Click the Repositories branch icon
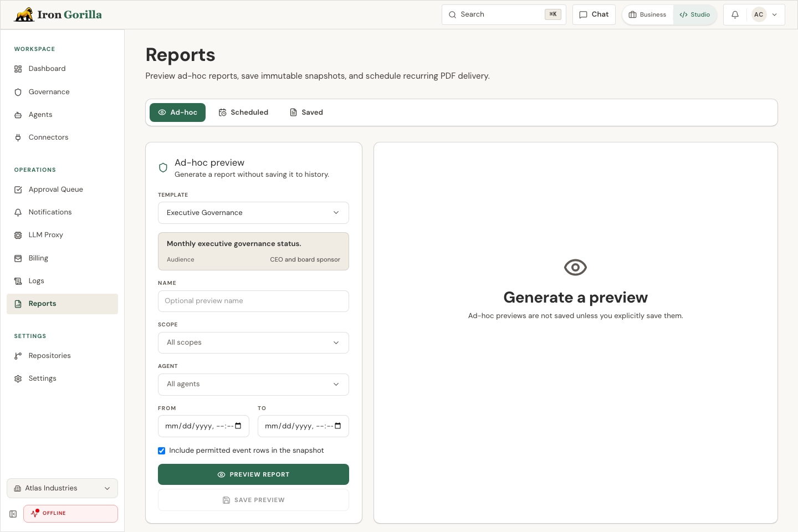 (x=18, y=356)
